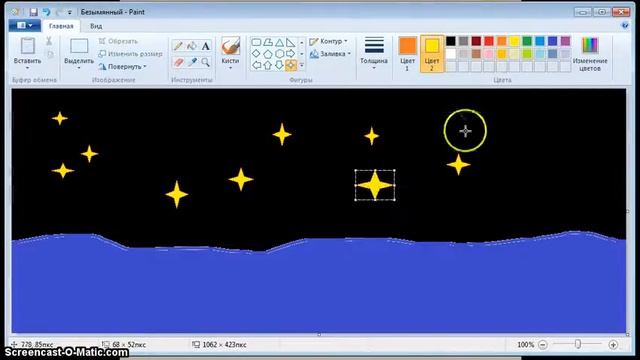Undo the last action

pos(46,12)
